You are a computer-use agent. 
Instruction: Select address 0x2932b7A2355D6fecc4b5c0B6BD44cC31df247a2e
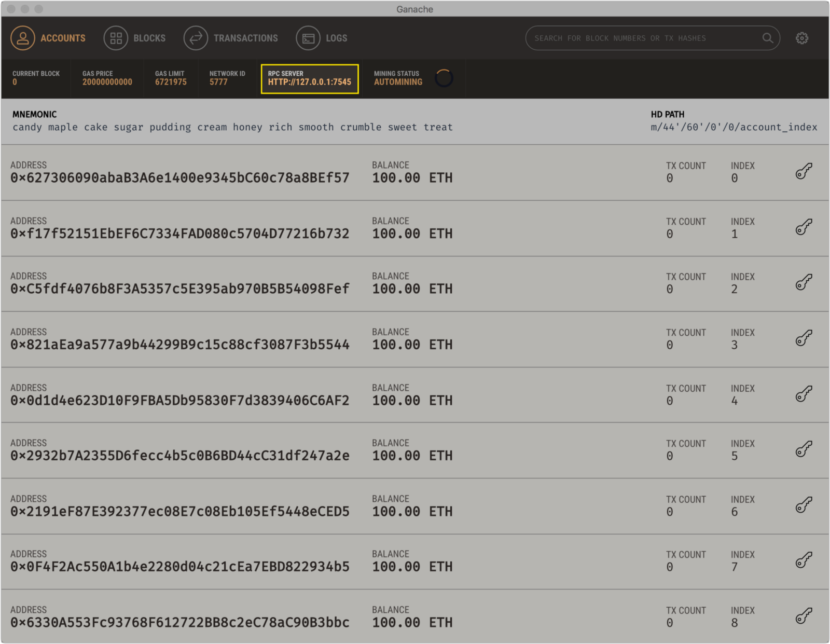point(180,456)
